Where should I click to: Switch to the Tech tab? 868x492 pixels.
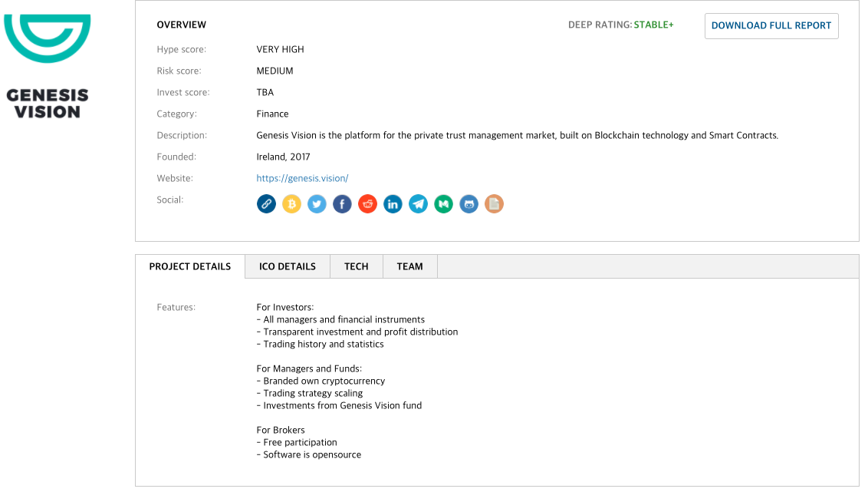pos(357,266)
